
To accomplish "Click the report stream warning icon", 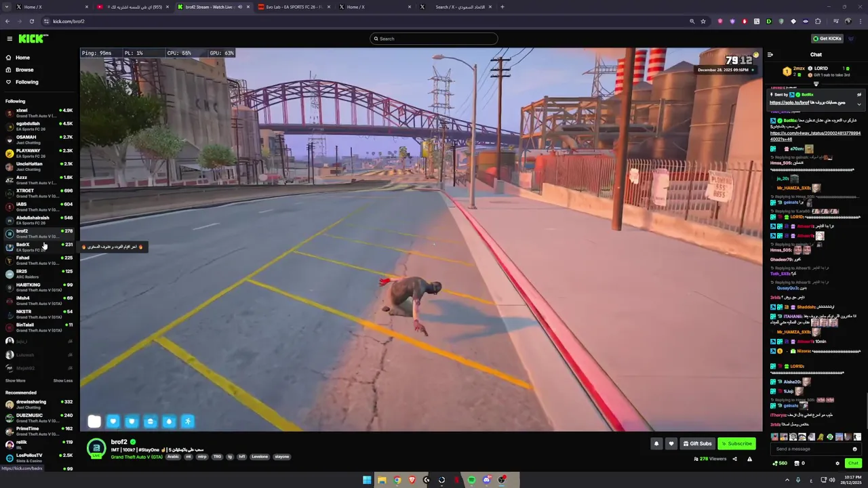I will pyautogui.click(x=749, y=459).
